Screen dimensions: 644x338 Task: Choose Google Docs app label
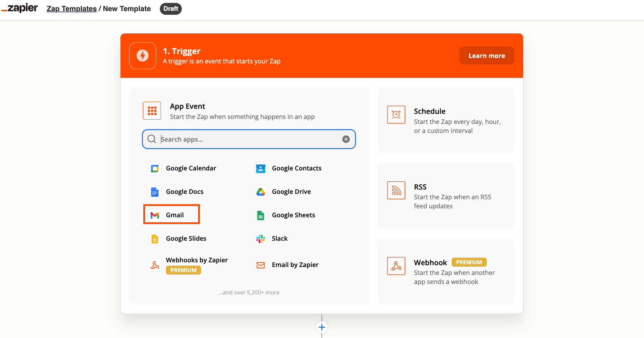pyautogui.click(x=185, y=192)
